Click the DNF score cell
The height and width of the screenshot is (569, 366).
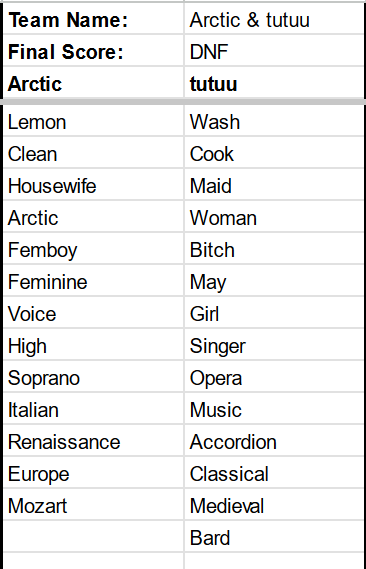pos(274,51)
